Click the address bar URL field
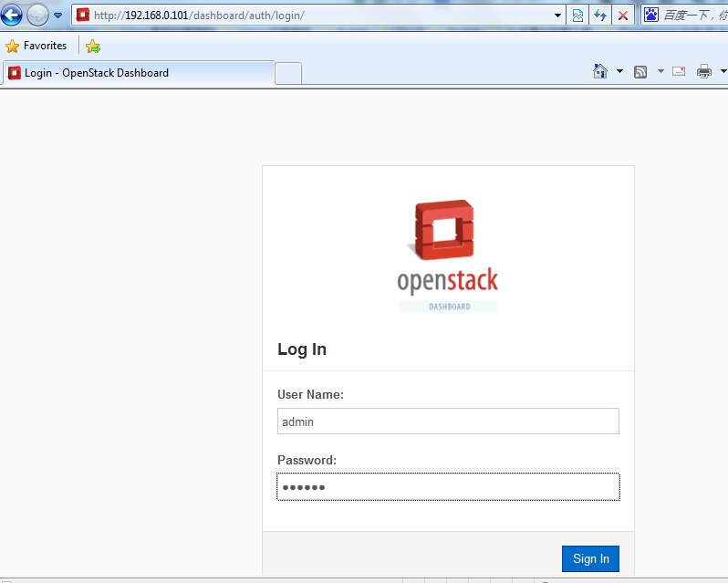This screenshot has width=728, height=583. click(320, 16)
